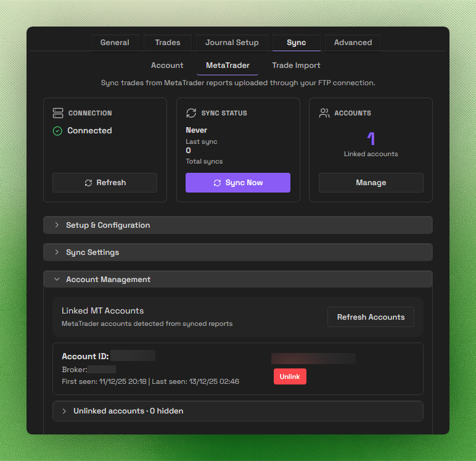Open Manage linked accounts
Image resolution: width=476 pixels, height=461 pixels.
pyautogui.click(x=371, y=183)
